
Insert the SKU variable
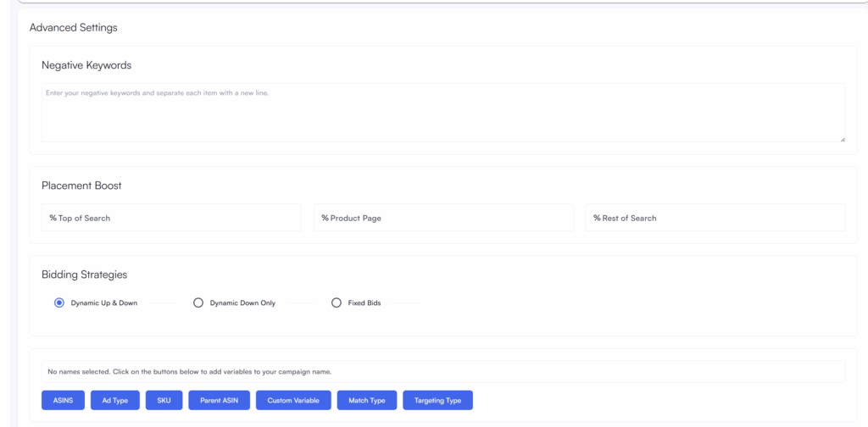(164, 400)
